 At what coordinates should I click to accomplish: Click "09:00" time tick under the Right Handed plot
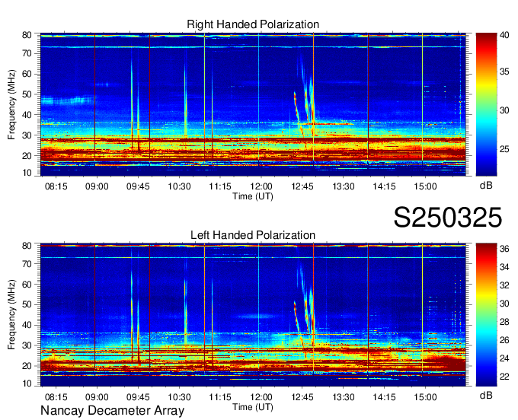[97, 186]
